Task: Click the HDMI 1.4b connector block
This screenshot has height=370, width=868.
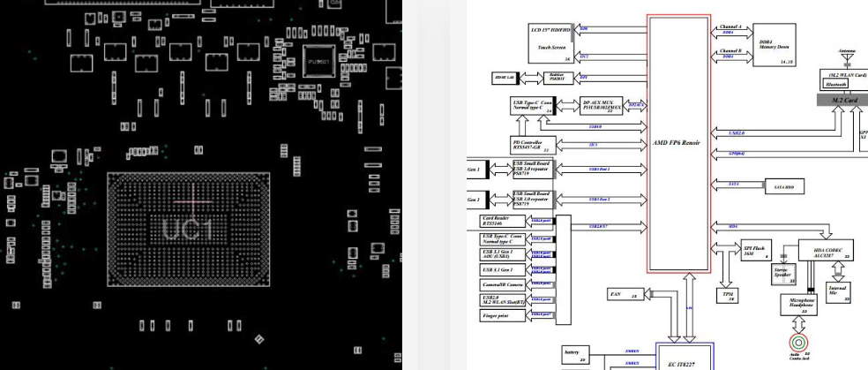Action: tap(505, 78)
